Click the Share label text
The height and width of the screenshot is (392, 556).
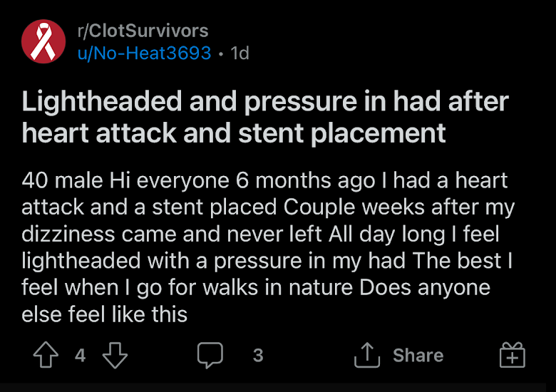tap(418, 355)
